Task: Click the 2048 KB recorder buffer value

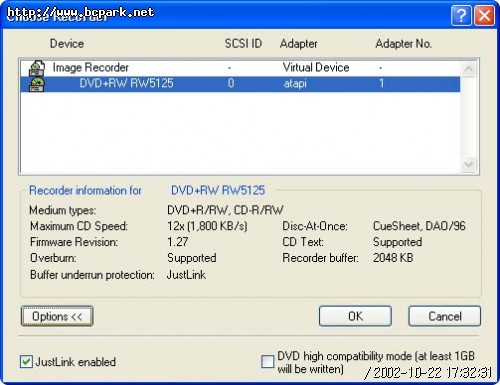Action: pos(393,258)
